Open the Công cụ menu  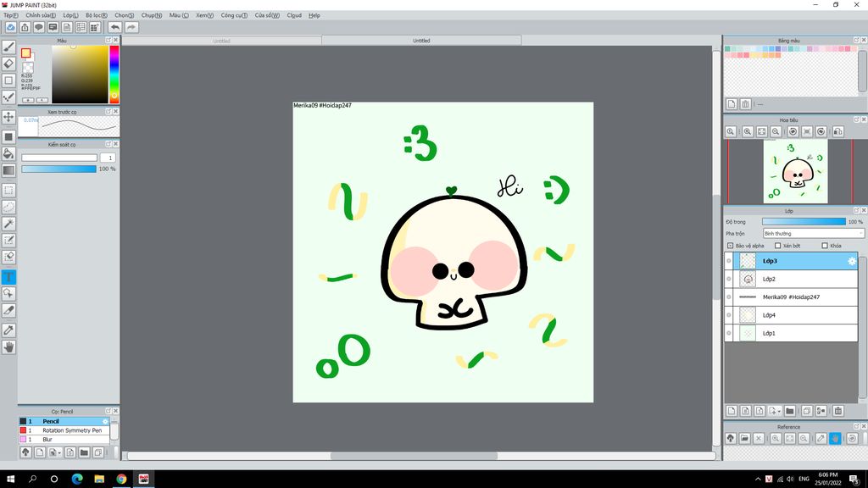pyautogui.click(x=234, y=15)
